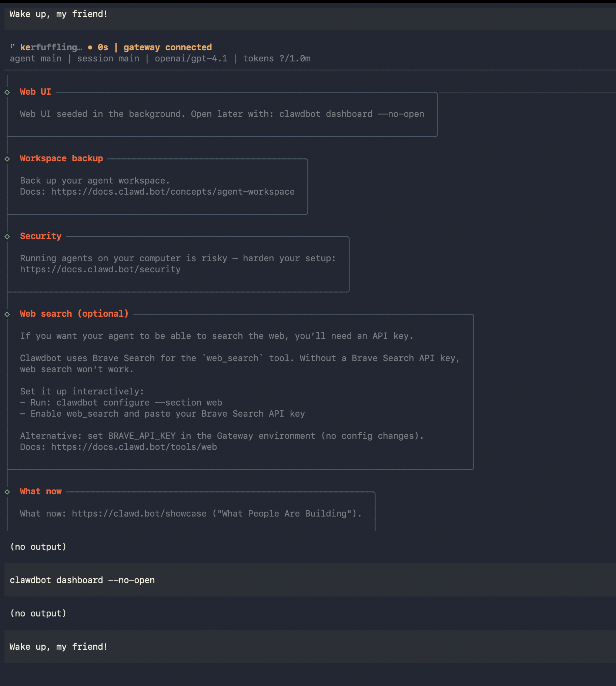Click the diamond marker beside Workspace backup
This screenshot has width=616, height=686.
[x=7, y=159]
